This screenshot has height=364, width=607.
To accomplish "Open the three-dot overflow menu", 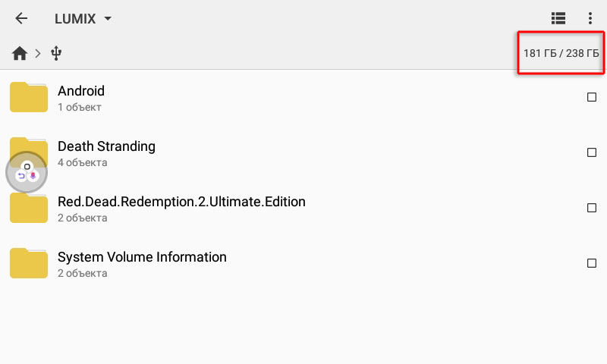I will (x=590, y=19).
